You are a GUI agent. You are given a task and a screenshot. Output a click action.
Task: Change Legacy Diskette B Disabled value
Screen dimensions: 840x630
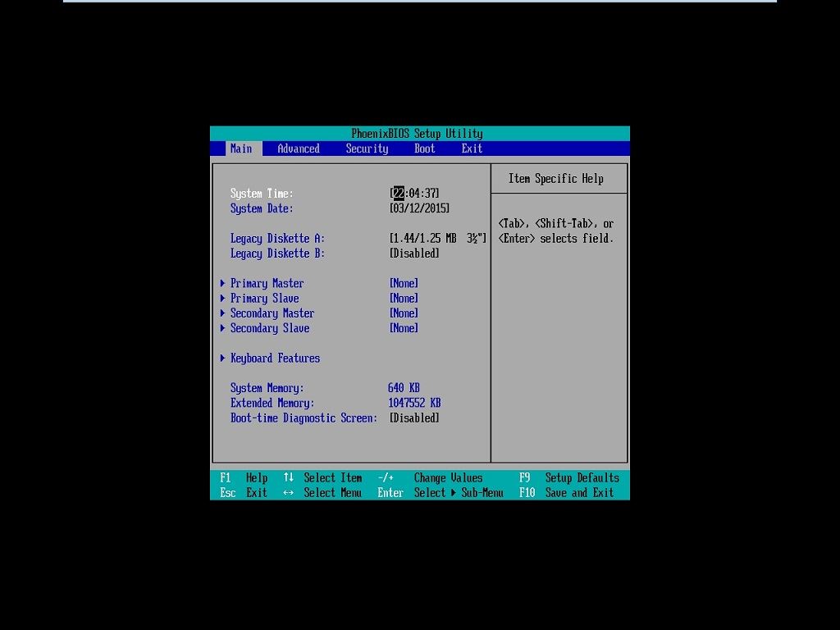414,253
